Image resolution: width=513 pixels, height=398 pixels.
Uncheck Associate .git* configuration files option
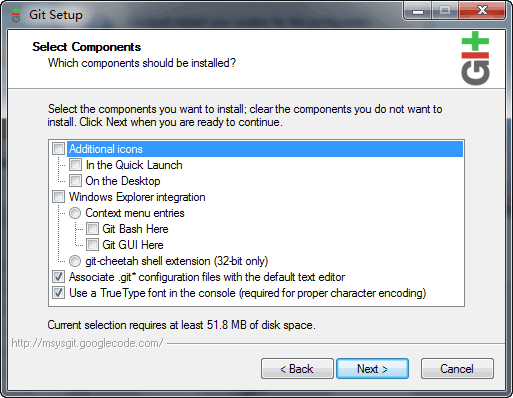(59, 277)
